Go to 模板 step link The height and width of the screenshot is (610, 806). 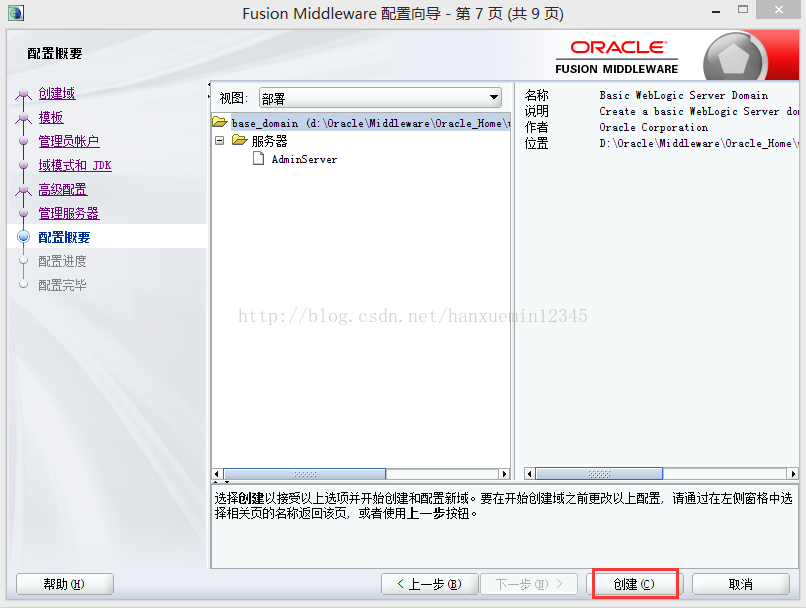pyautogui.click(x=51, y=117)
